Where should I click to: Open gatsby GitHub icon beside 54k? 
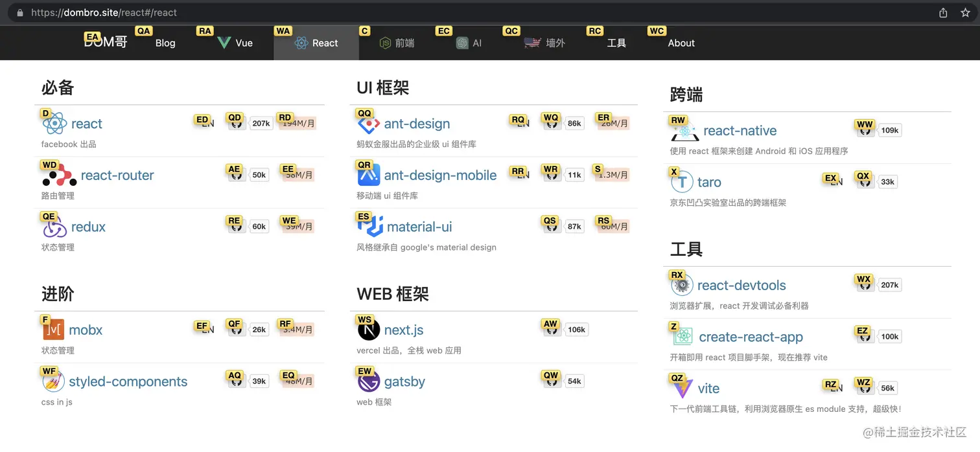[553, 381]
